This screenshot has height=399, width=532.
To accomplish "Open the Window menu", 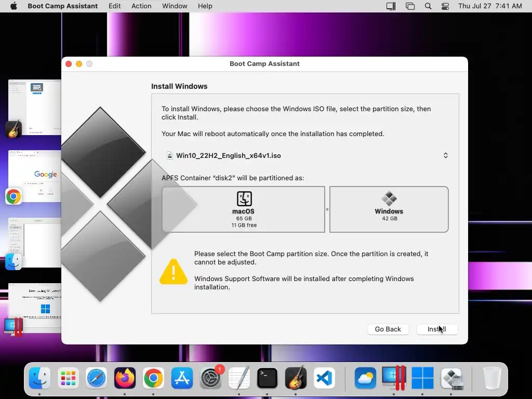I will (175, 6).
